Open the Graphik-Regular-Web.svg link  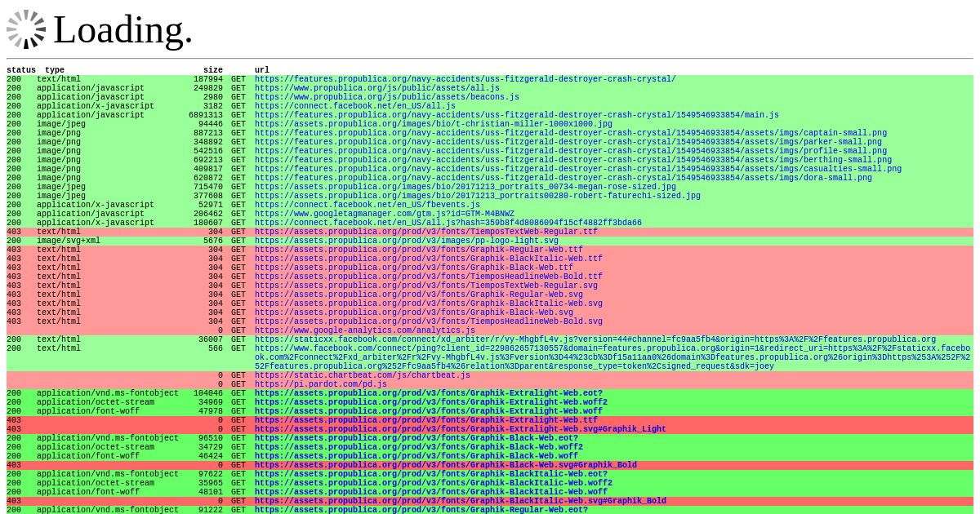[x=419, y=295]
